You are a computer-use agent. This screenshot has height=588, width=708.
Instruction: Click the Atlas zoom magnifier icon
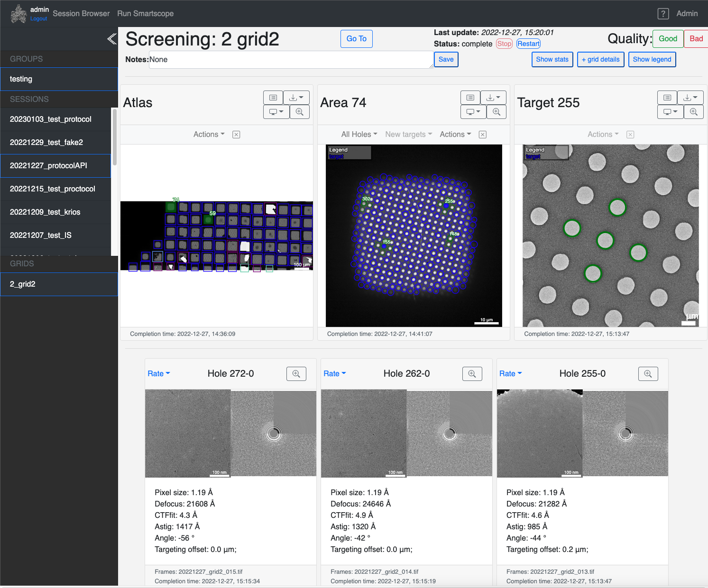[x=300, y=112]
